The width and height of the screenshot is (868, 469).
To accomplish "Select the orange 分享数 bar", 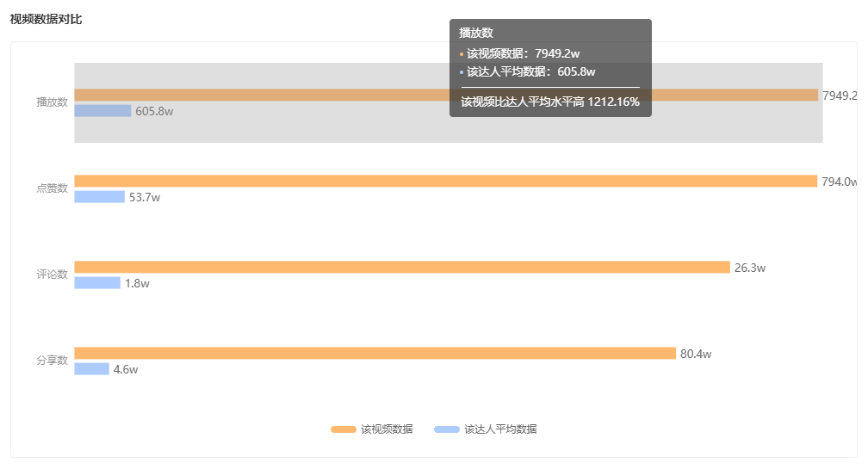I will click(375, 353).
